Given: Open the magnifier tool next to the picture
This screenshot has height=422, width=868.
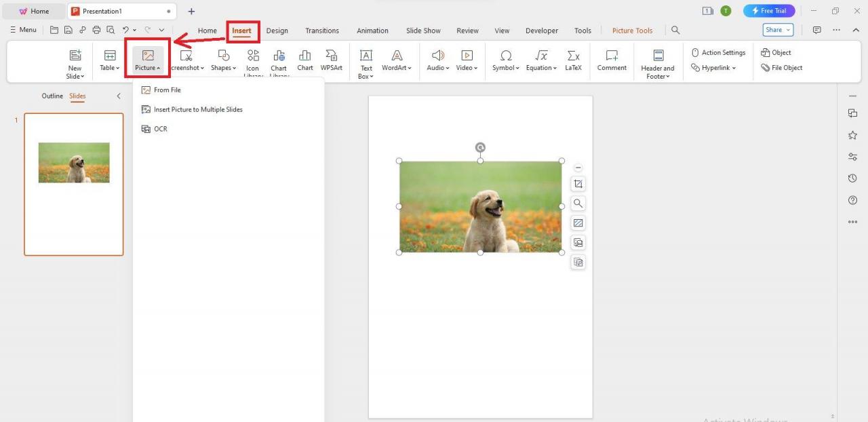Looking at the screenshot, I should coord(578,203).
